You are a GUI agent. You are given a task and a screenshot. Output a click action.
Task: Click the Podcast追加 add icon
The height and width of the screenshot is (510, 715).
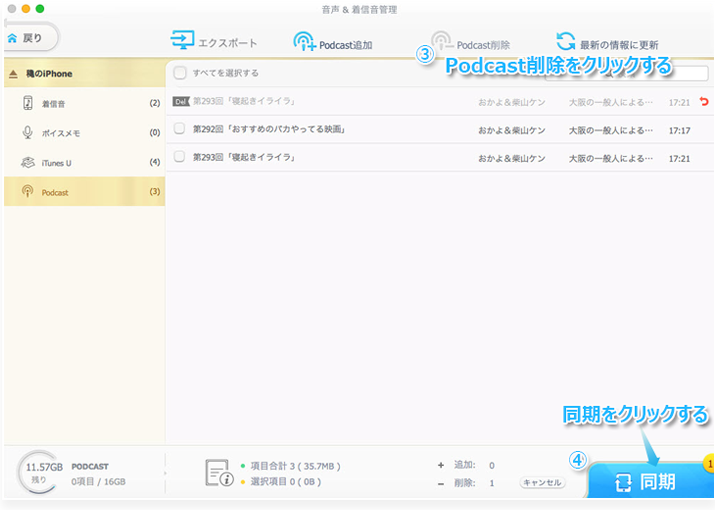click(x=304, y=41)
